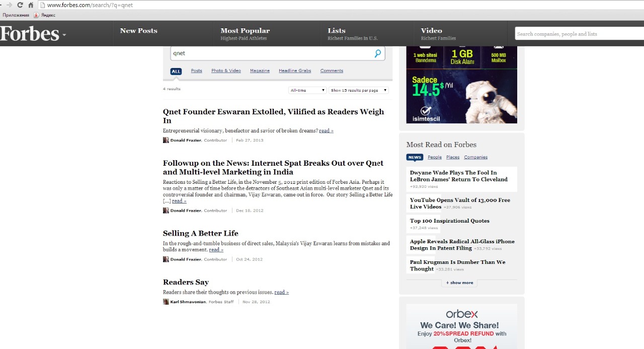Open Followup on the News article

(x=273, y=167)
